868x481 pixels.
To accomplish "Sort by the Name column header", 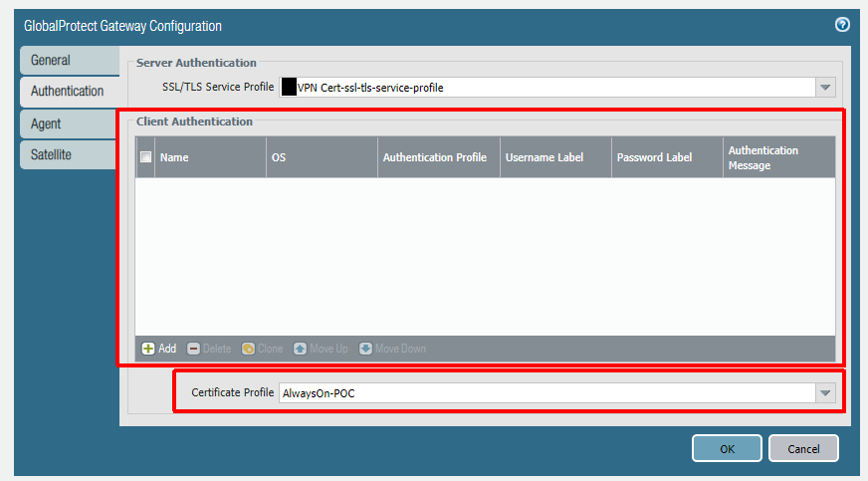I will 210,157.
